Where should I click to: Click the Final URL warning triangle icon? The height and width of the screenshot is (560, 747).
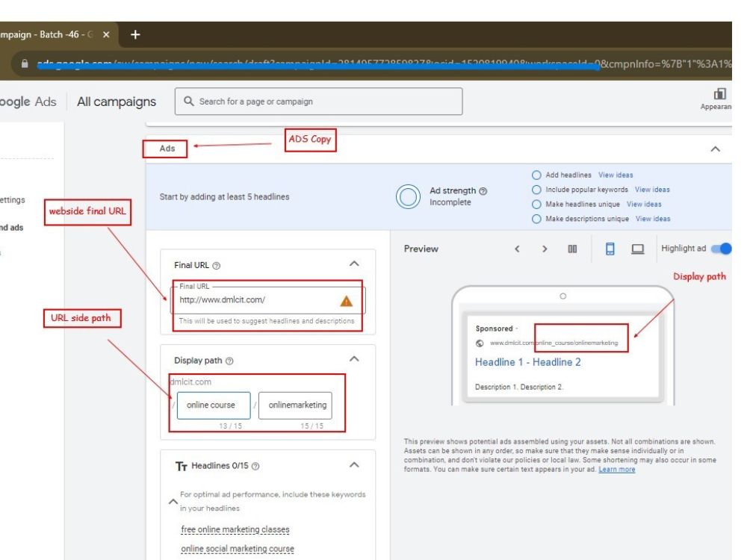click(x=347, y=301)
